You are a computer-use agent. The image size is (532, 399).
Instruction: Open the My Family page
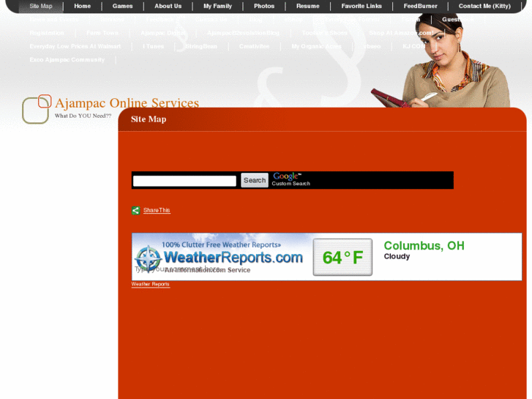(x=217, y=6)
